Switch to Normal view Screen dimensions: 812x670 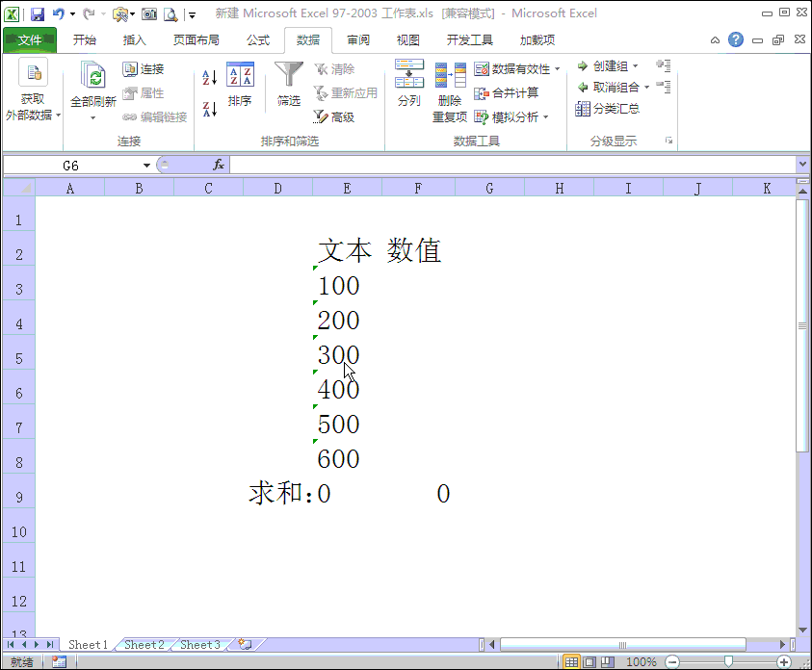click(571, 661)
